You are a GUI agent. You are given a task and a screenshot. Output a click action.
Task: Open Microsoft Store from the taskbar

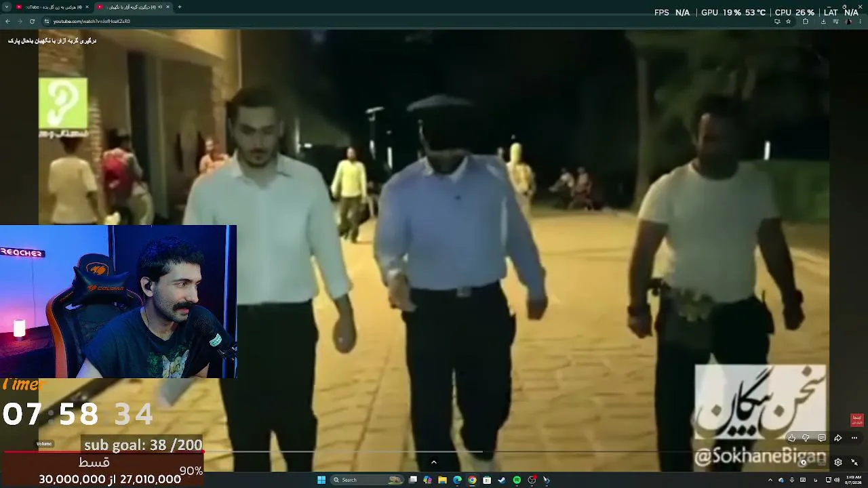487,480
